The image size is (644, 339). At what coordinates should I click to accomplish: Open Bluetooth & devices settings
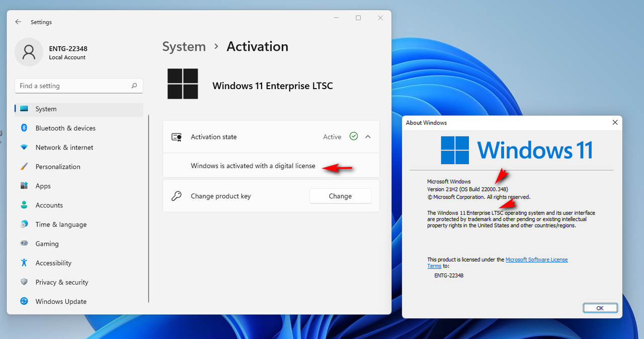click(x=79, y=128)
